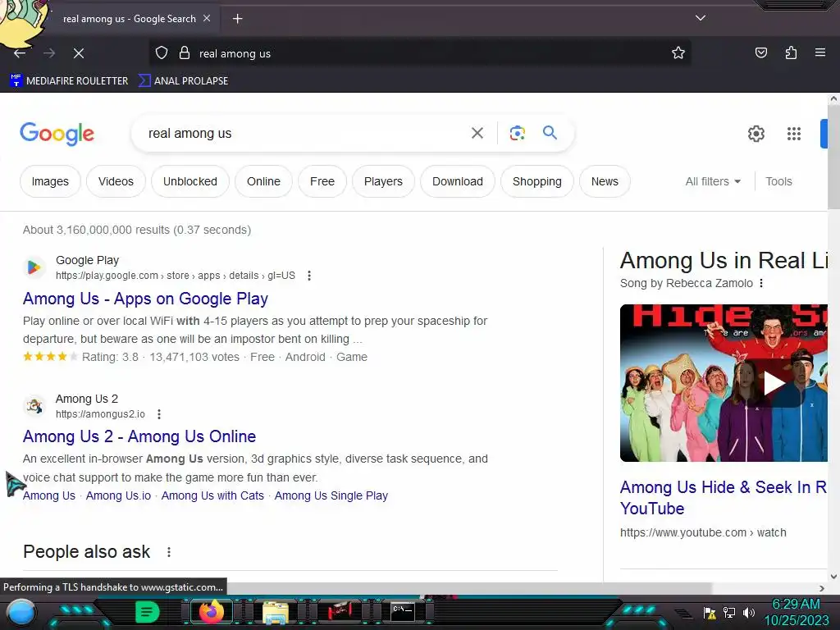Click the forward navigation arrow
This screenshot has width=840, height=630.
coord(49,53)
